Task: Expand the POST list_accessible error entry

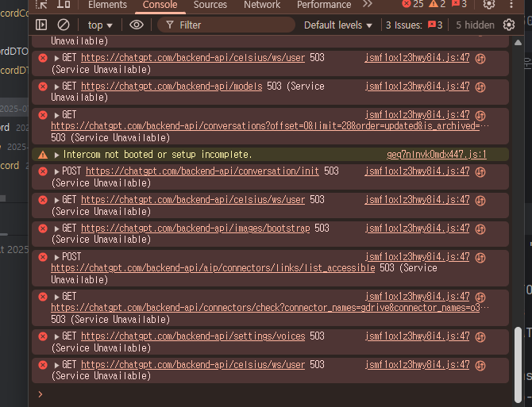Action: [56, 257]
